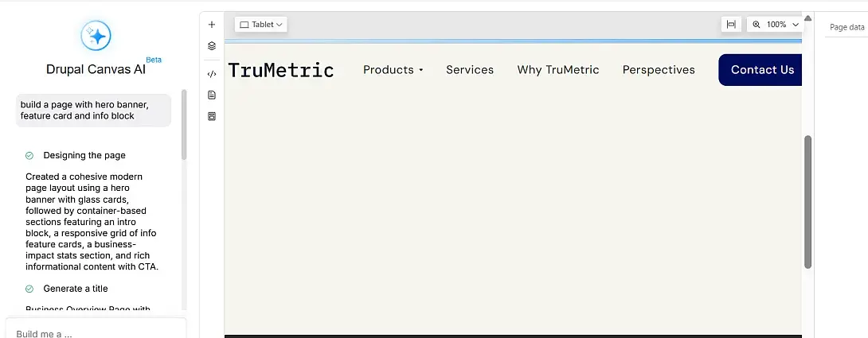The width and height of the screenshot is (868, 338).
Task: Open the code components icon
Action: point(212,74)
